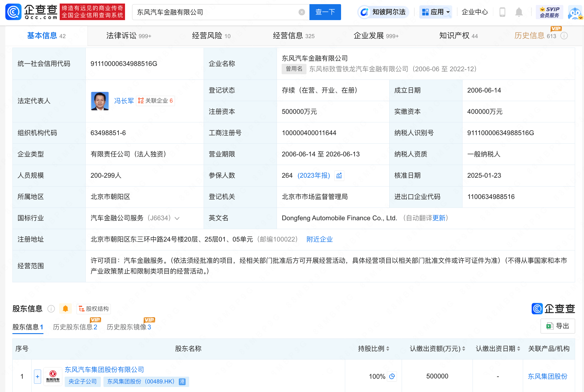
Task: Click the user avatar icon
Action: point(575,13)
